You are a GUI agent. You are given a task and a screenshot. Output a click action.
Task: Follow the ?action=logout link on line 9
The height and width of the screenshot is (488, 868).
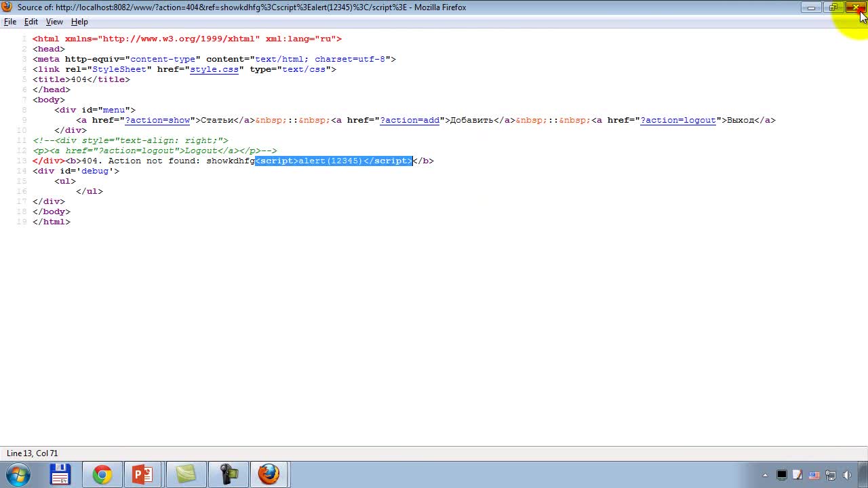pos(678,120)
